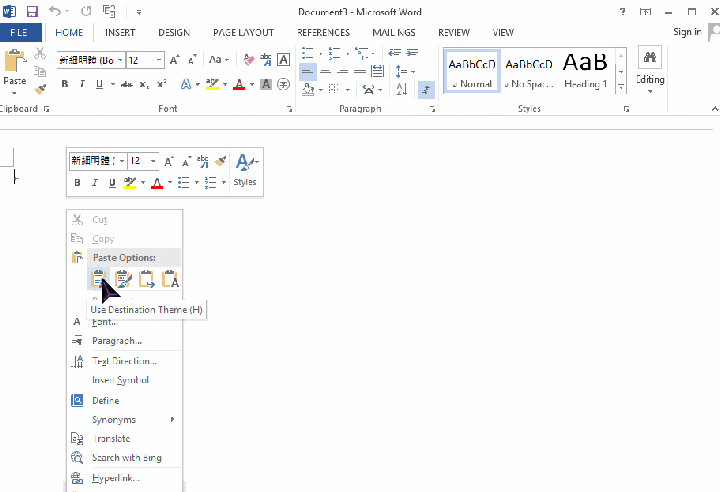
Task: Click the Increase Indent icon
Action: coord(412,53)
